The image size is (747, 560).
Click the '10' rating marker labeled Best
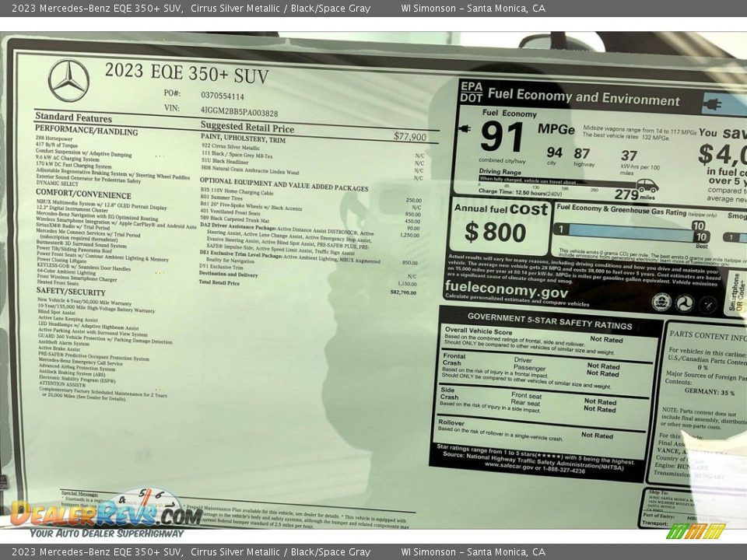coord(701,236)
